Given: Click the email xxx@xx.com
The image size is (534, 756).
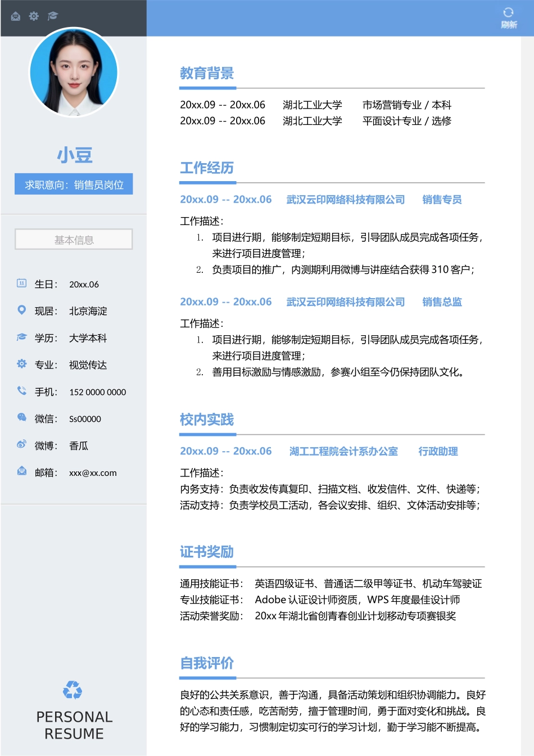Looking at the screenshot, I should (93, 473).
